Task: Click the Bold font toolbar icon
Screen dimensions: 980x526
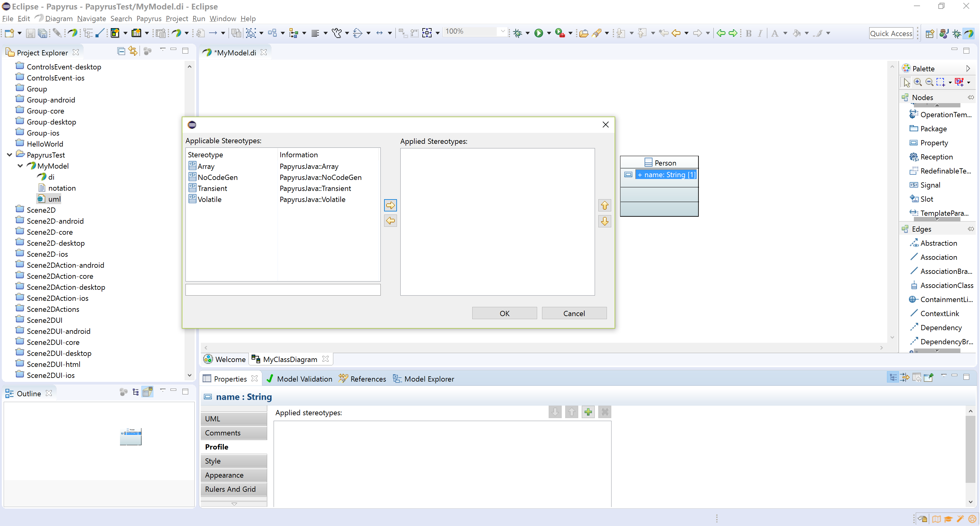Action: pos(748,33)
